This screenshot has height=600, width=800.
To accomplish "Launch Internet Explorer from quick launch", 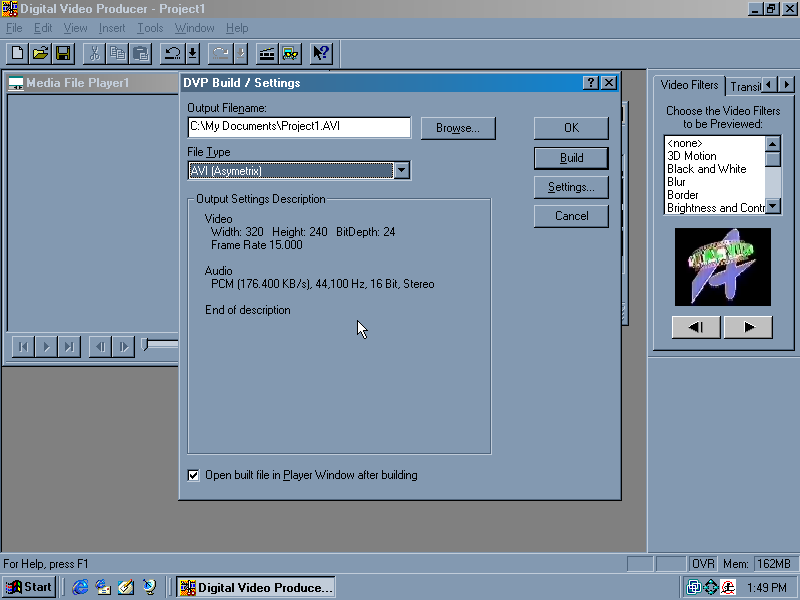I will [80, 587].
